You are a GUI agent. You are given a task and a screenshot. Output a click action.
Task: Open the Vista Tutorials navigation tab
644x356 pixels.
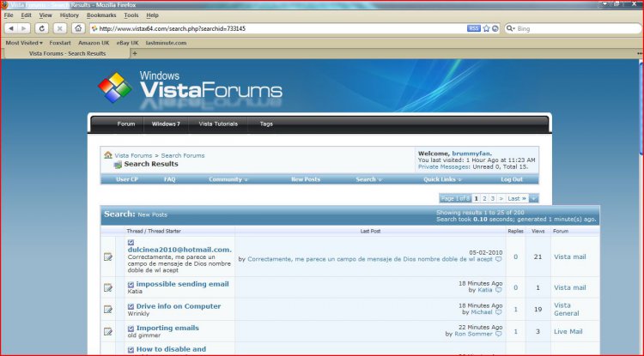[x=218, y=124]
